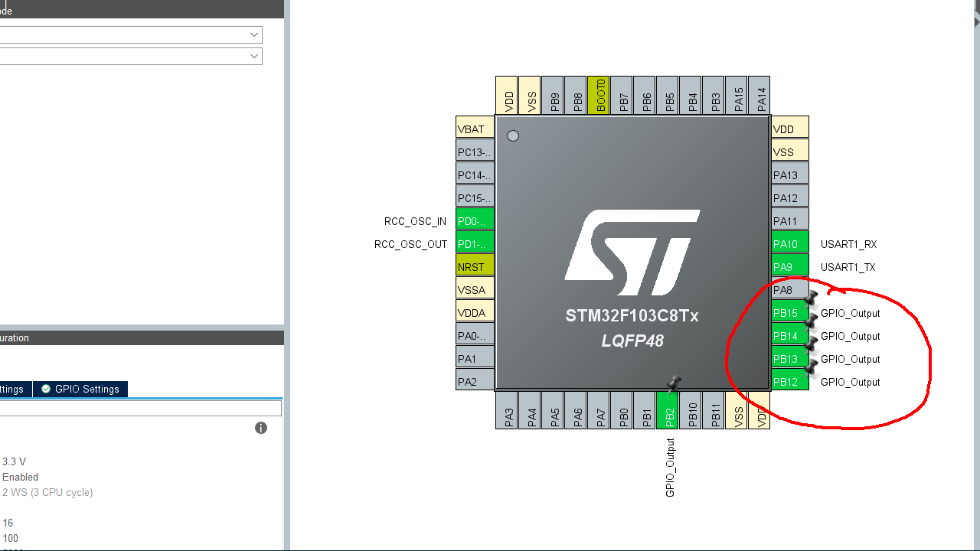Click the PB15 GPIO_Output pin
This screenshot has width=980, height=551.
pyautogui.click(x=786, y=313)
